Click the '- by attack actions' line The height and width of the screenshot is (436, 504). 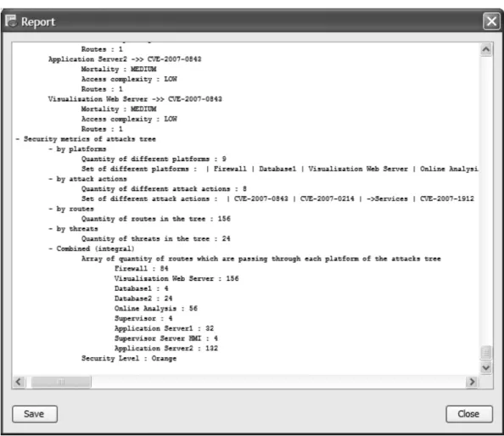click(x=87, y=179)
